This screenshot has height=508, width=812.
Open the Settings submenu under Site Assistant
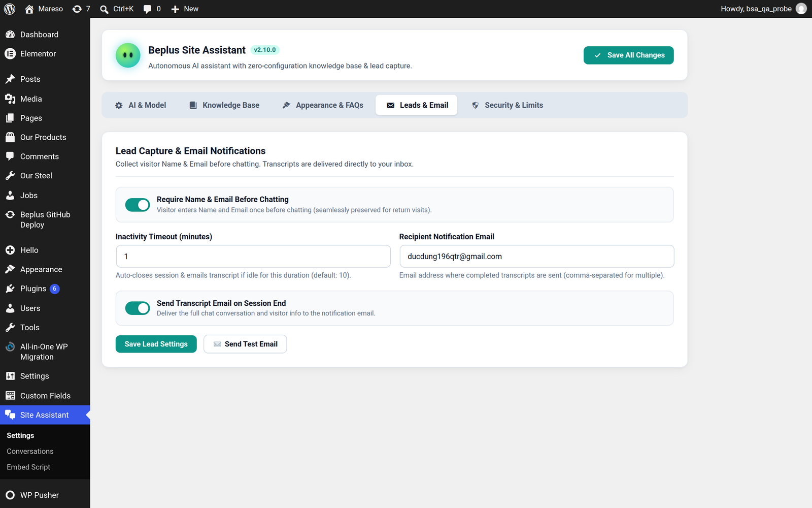pyautogui.click(x=20, y=435)
